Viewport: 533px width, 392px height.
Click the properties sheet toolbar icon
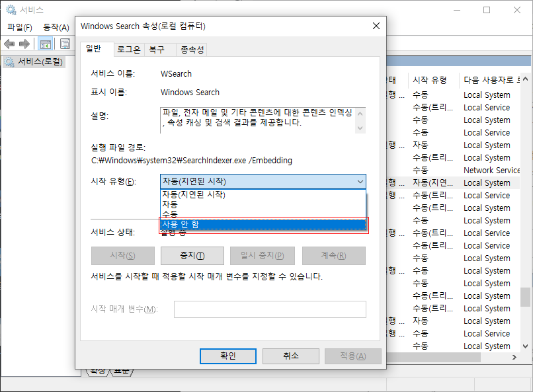pos(65,44)
